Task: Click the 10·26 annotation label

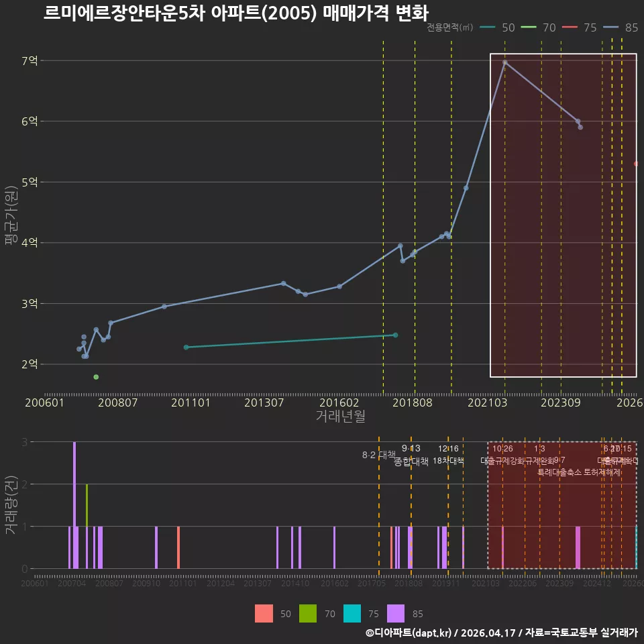Action: pyautogui.click(x=502, y=449)
